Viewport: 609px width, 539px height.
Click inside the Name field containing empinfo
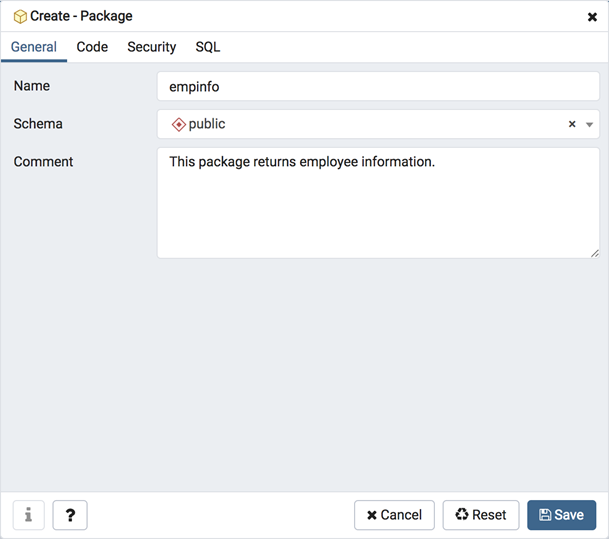coord(378,86)
